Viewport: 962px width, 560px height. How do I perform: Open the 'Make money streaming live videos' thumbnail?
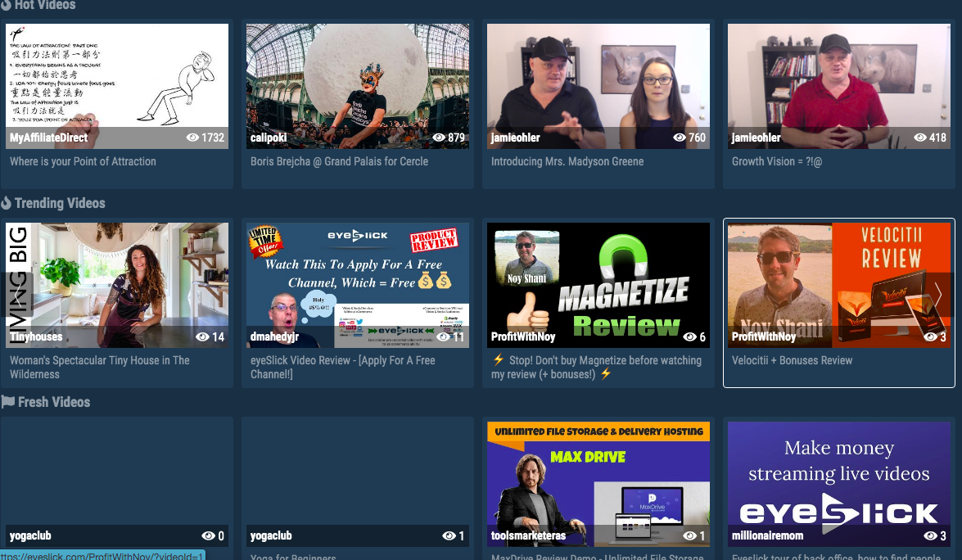click(x=838, y=484)
